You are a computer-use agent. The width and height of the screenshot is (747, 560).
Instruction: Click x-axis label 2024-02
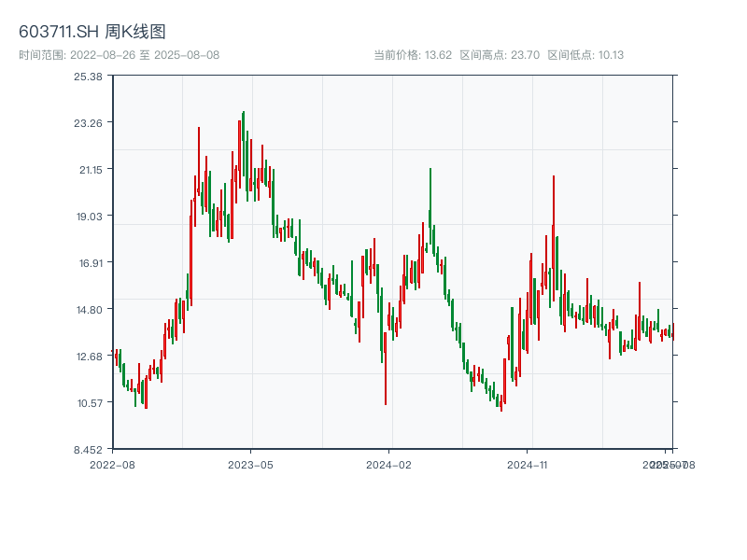(388, 465)
